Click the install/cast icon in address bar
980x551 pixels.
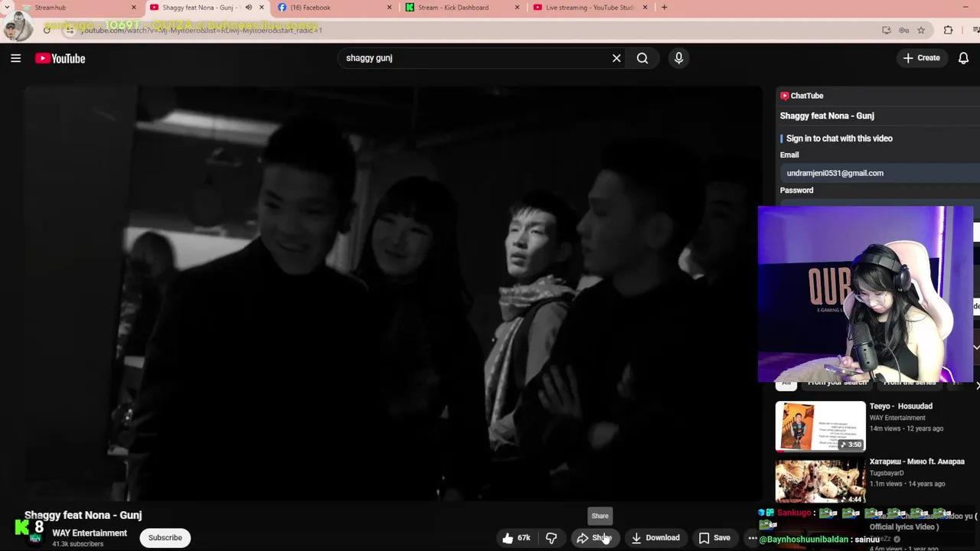886,31
